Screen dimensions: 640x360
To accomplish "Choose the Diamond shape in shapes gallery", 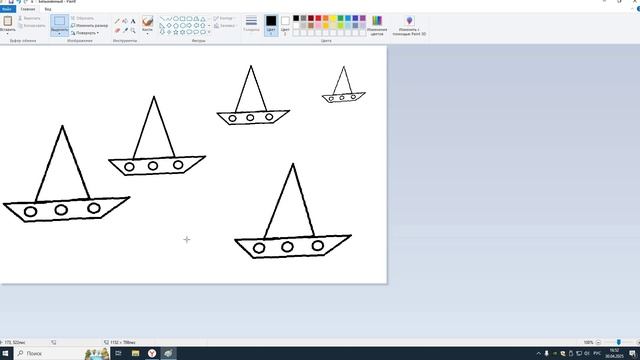I will tap(169, 25).
